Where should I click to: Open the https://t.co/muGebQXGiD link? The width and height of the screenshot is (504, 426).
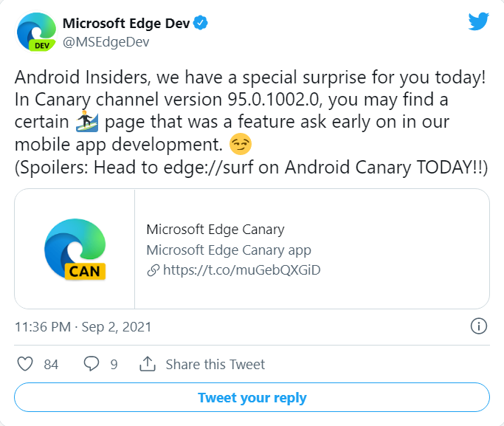pyautogui.click(x=241, y=270)
